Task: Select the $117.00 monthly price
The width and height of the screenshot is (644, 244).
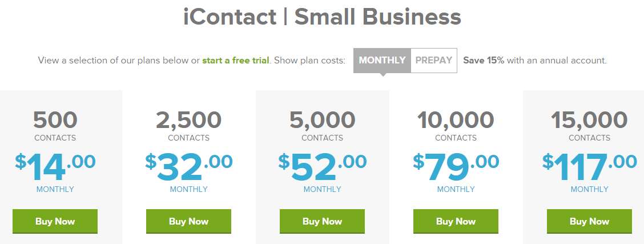Action: point(589,167)
